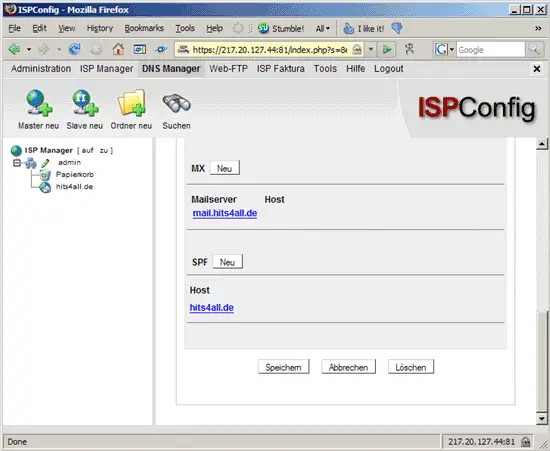550x451 pixels.
Task: Open Suchen binoculars search
Action: point(176,103)
